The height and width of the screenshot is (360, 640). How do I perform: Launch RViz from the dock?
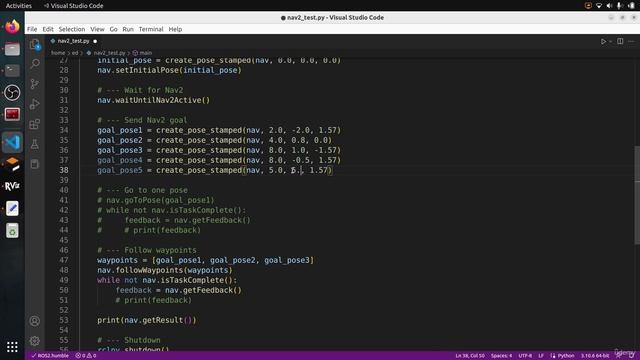click(x=12, y=186)
